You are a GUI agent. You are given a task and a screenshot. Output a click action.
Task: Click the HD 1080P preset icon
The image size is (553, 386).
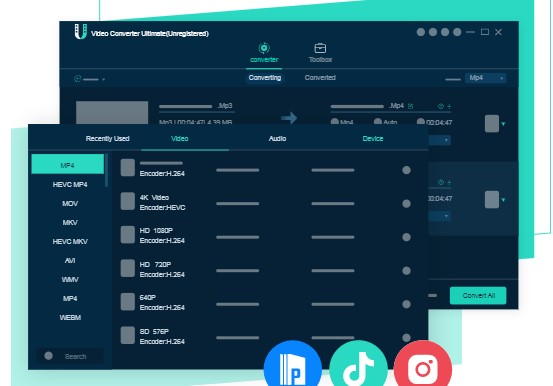click(128, 235)
